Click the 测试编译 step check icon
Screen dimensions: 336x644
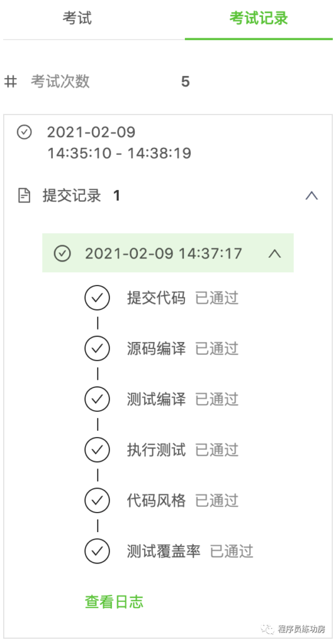(98, 399)
